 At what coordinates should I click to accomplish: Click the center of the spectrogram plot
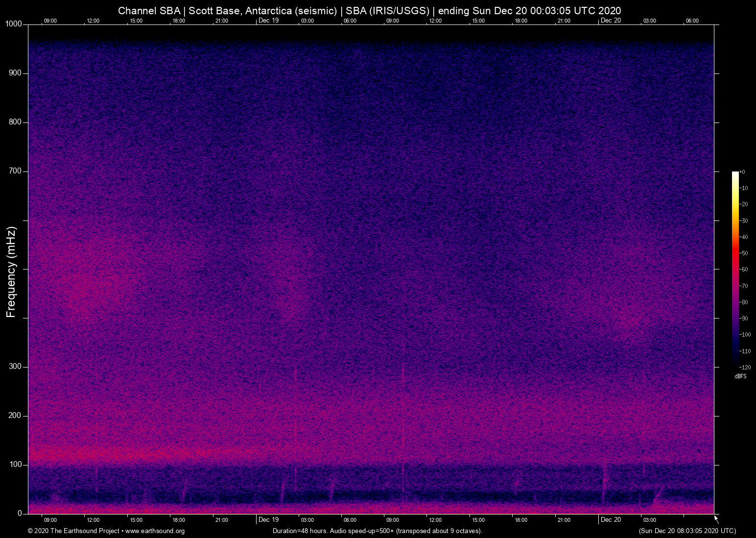pos(372,269)
